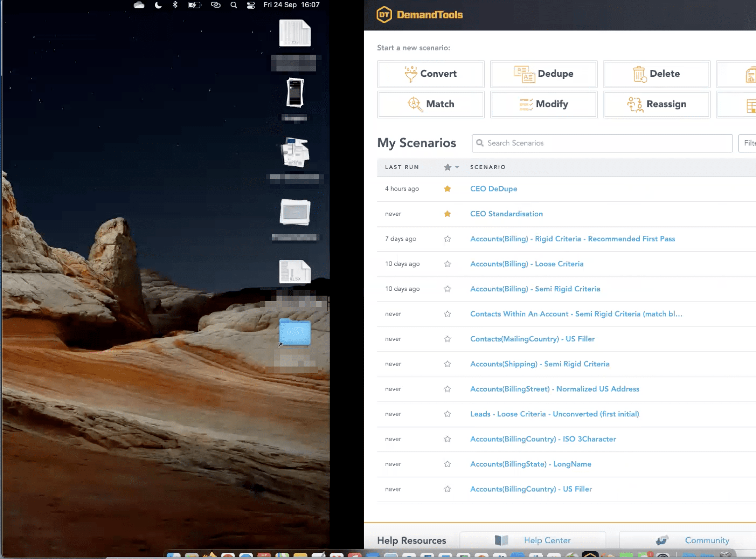The image size is (756, 559).
Task: Open the scenario Filter options
Action: tap(749, 143)
